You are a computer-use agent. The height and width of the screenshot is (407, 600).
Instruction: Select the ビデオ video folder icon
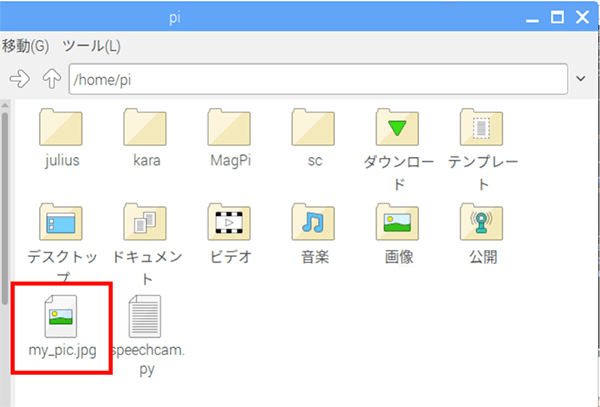tap(229, 222)
